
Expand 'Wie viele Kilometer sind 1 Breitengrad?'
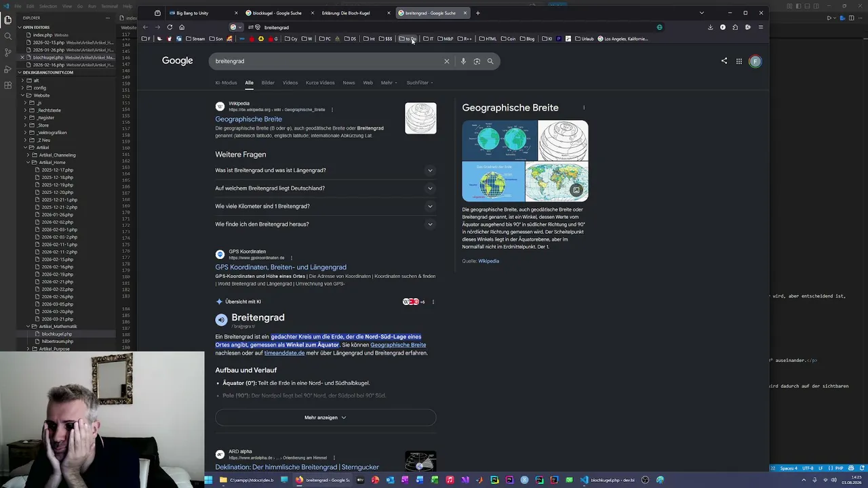(x=325, y=206)
